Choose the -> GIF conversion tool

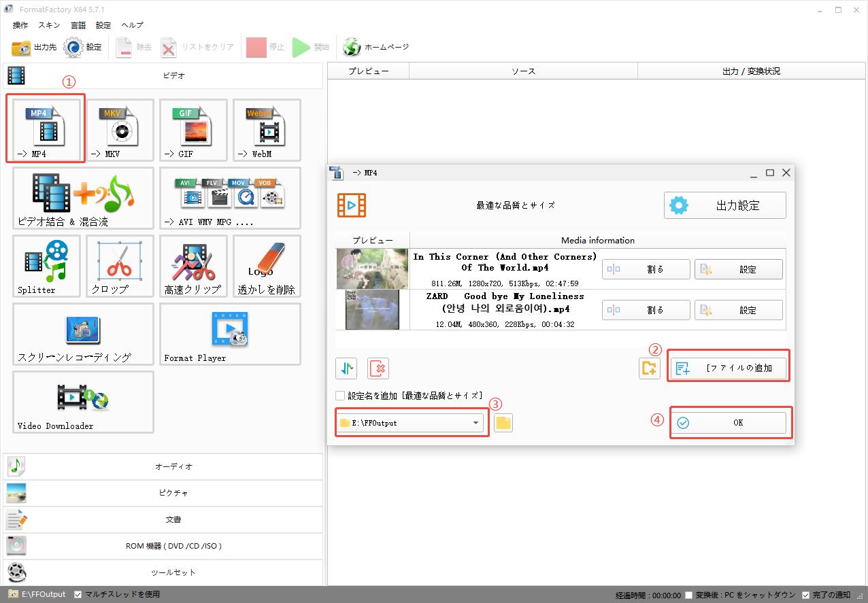(193, 130)
